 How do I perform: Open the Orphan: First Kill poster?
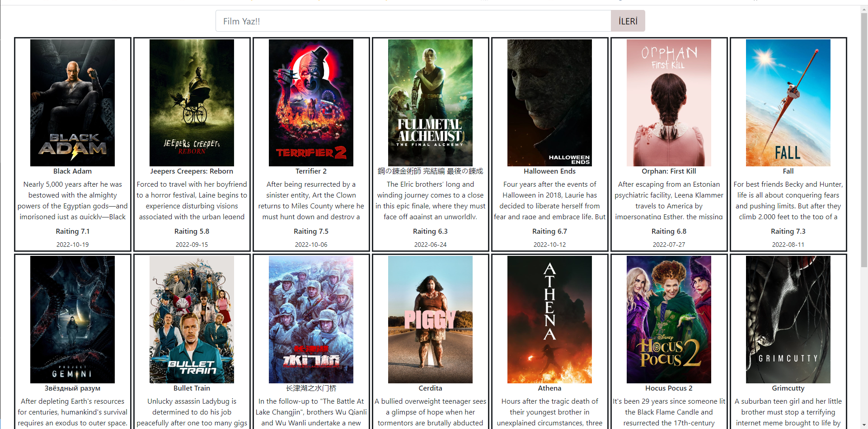click(x=669, y=103)
